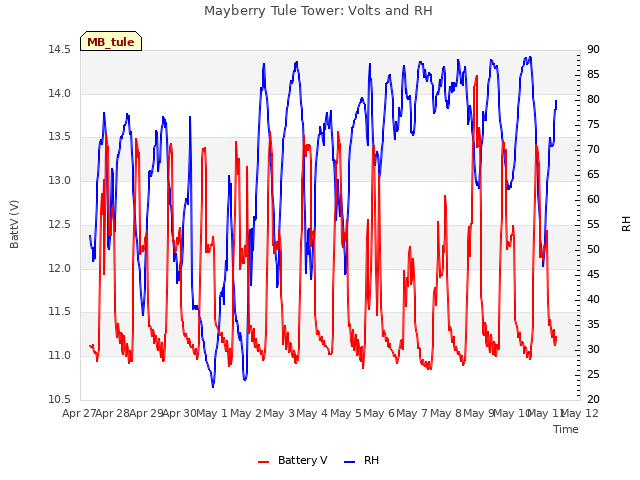Click the 10.5 left axis tick label
This screenshot has width=640, height=480.
point(60,399)
